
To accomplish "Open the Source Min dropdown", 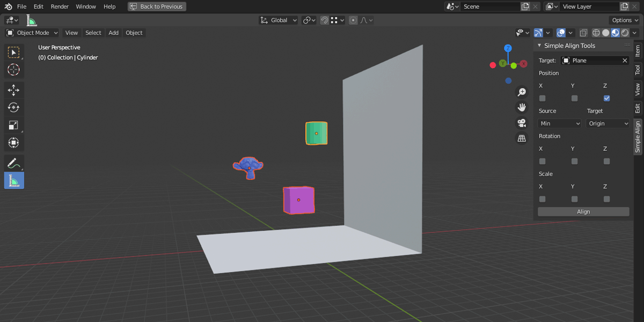I will (560, 123).
